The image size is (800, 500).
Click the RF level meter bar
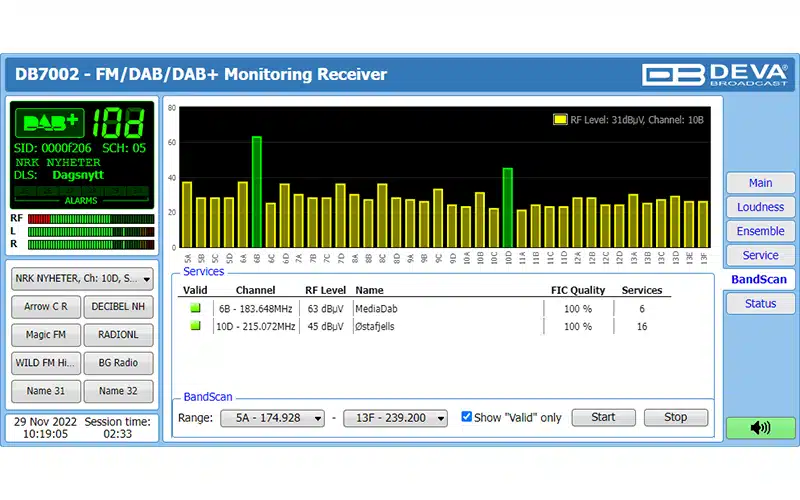tap(91, 219)
